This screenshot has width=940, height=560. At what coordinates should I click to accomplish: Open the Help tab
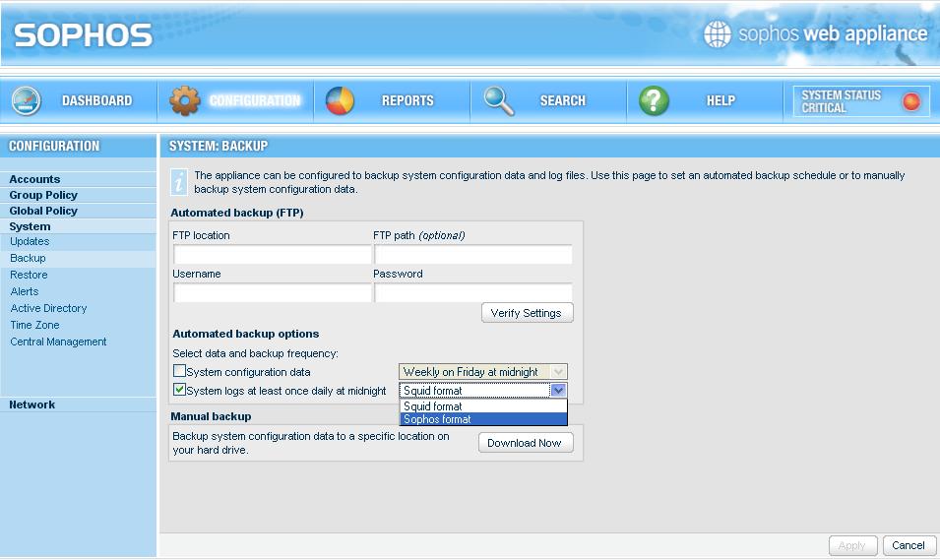[705, 100]
